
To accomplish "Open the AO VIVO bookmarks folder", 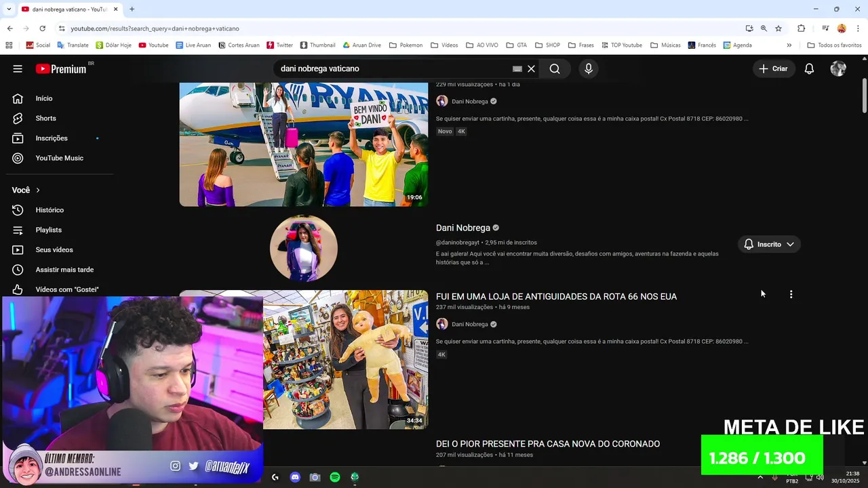I will click(x=482, y=45).
